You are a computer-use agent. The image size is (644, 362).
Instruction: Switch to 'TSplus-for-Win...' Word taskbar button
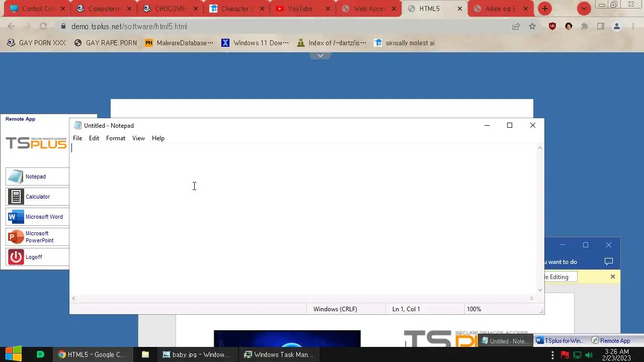click(x=560, y=341)
